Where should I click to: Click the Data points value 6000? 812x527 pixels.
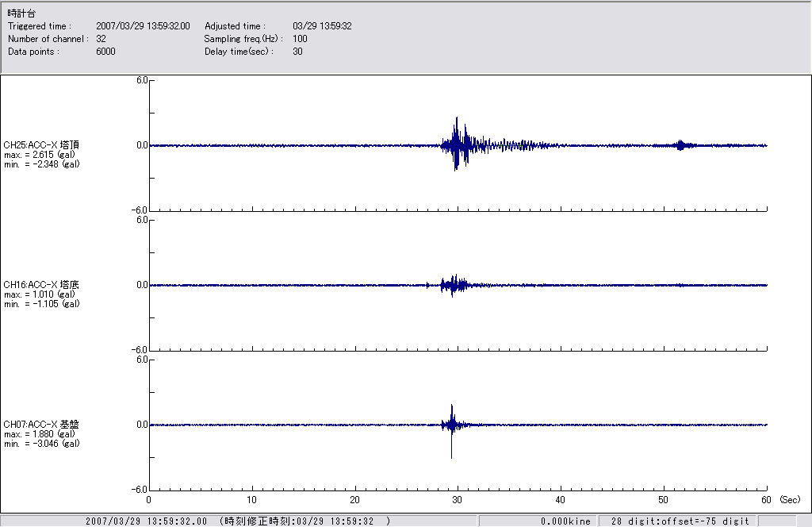click(105, 52)
